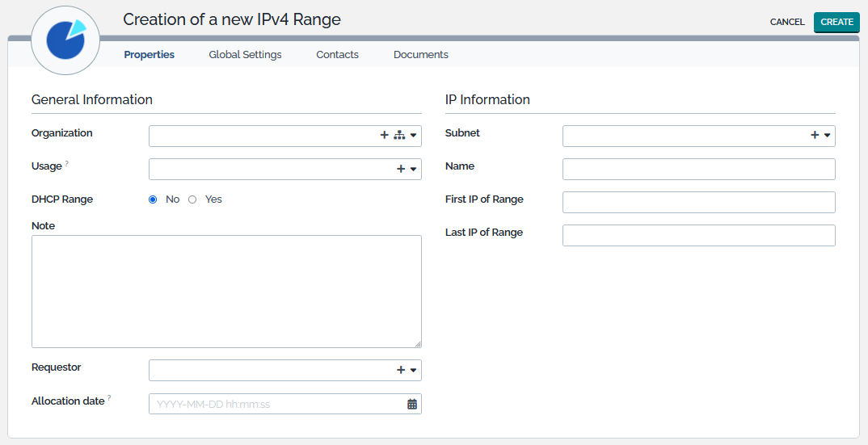Click the CANCEL button

point(786,23)
